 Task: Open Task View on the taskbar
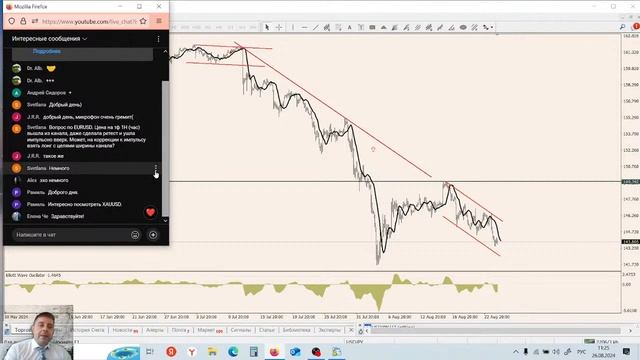(149, 351)
